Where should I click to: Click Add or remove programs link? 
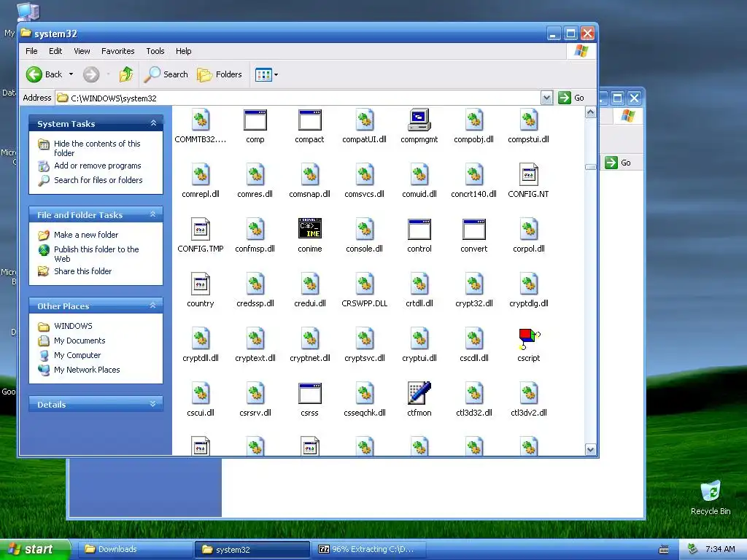pos(98,166)
